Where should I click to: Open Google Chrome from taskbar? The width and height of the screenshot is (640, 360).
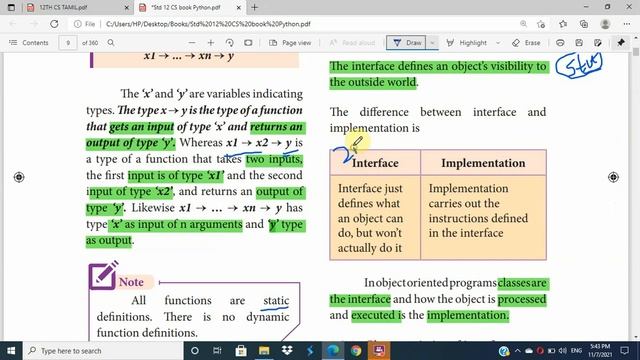[x=356, y=351]
